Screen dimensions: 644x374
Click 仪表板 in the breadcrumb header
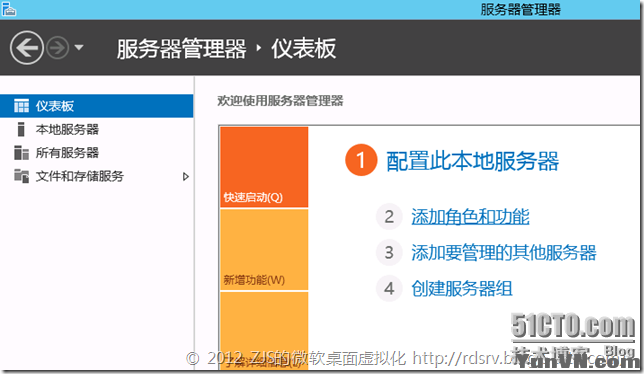(304, 48)
